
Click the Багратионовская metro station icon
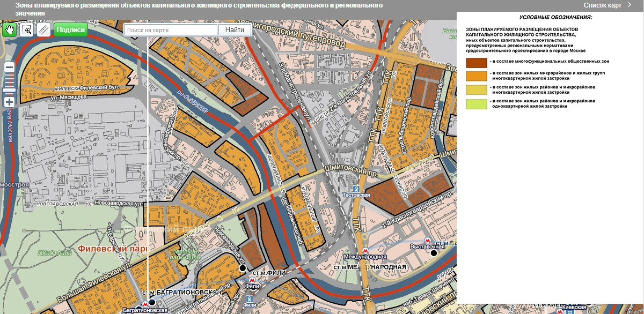145,303
